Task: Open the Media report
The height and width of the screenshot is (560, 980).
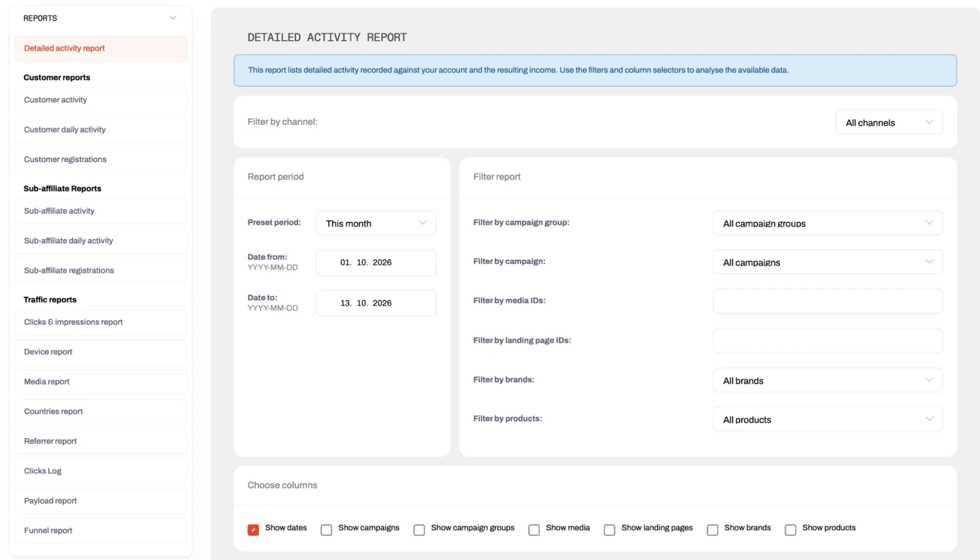Action: tap(101, 382)
